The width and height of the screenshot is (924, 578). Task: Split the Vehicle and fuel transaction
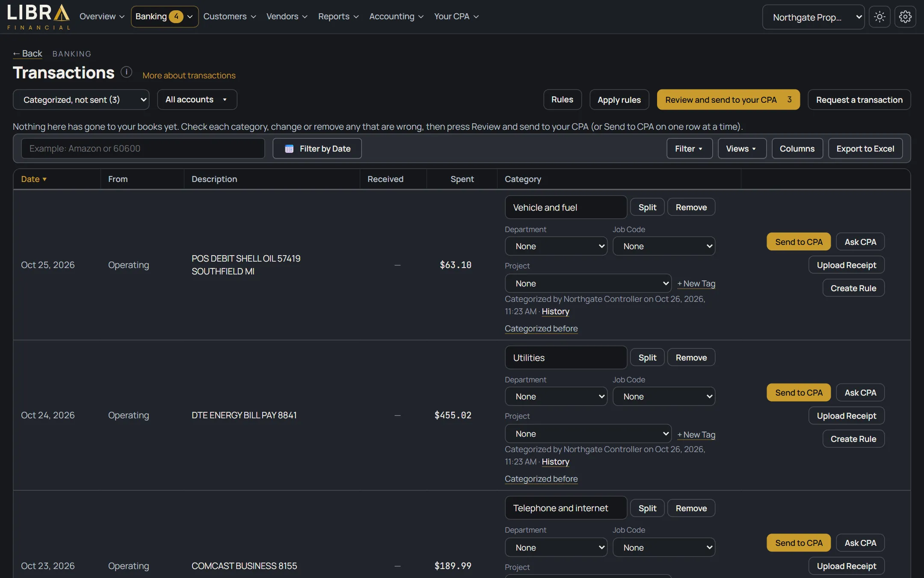coord(647,207)
